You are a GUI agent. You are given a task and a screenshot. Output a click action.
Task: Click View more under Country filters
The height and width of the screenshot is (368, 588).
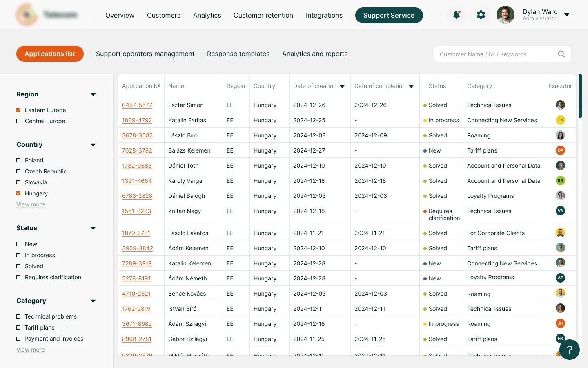[31, 204]
